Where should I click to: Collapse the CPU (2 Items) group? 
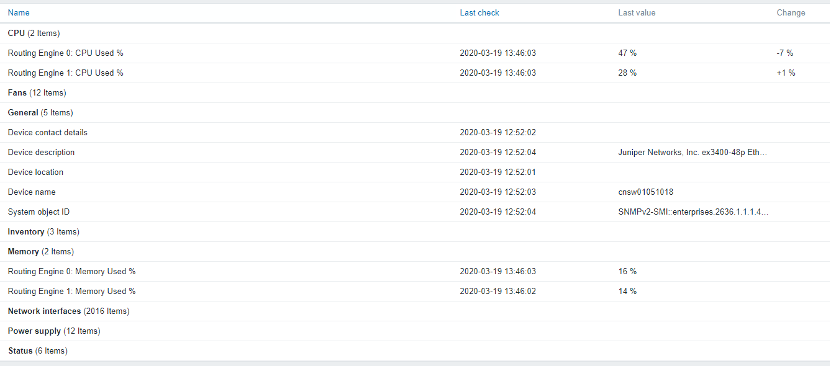point(34,33)
